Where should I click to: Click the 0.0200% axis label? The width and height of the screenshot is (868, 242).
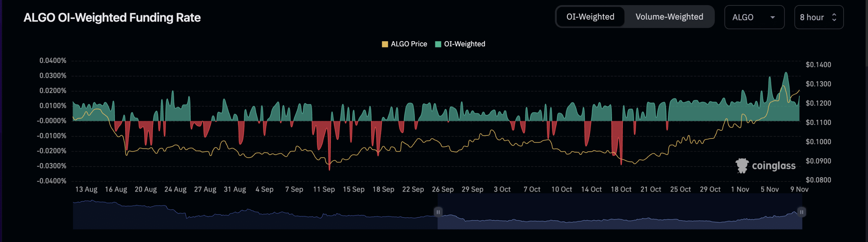click(53, 91)
